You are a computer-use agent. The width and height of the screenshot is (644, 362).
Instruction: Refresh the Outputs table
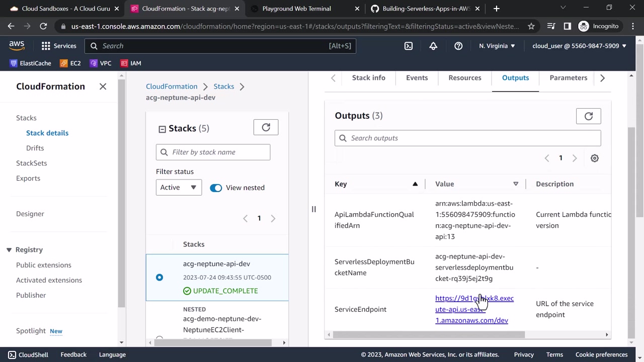pyautogui.click(x=589, y=116)
